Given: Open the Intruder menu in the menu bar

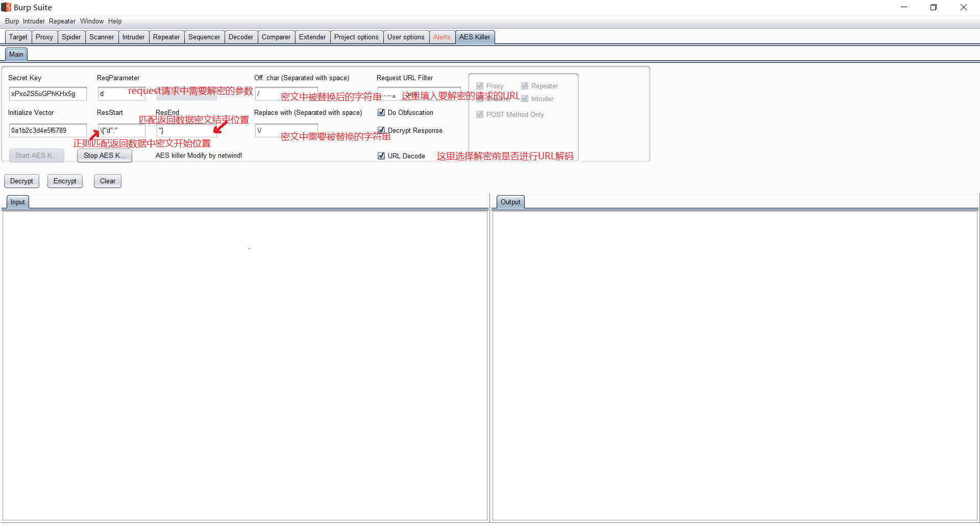Looking at the screenshot, I should tap(34, 21).
